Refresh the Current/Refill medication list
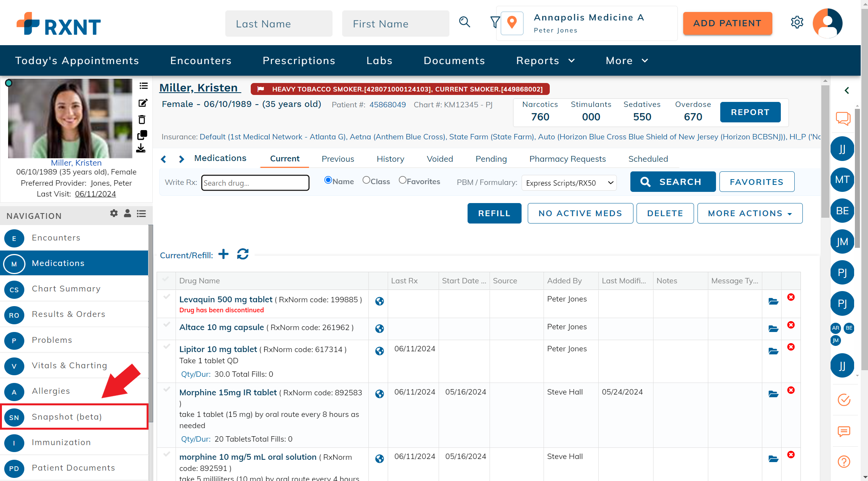The height and width of the screenshot is (481, 868). 243,254
